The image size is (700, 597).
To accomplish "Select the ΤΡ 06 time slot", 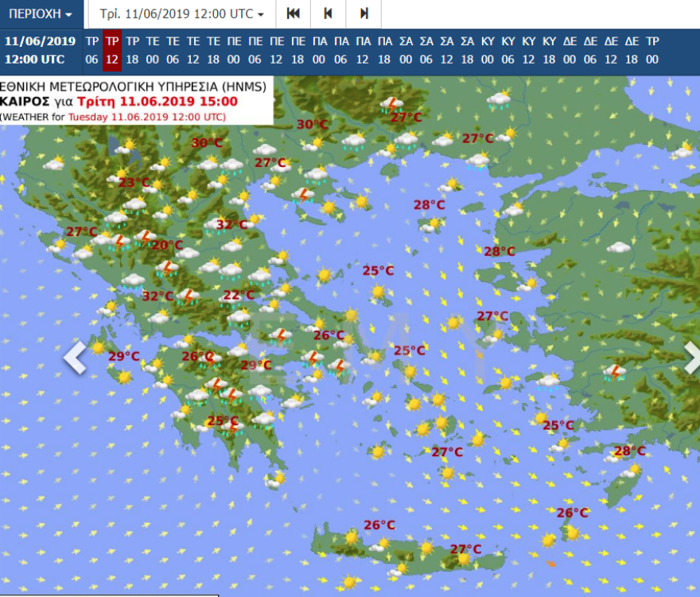I will click(x=91, y=50).
